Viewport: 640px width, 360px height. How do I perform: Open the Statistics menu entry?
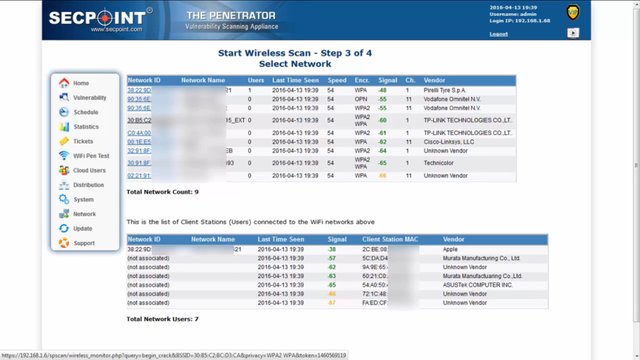[x=86, y=127]
